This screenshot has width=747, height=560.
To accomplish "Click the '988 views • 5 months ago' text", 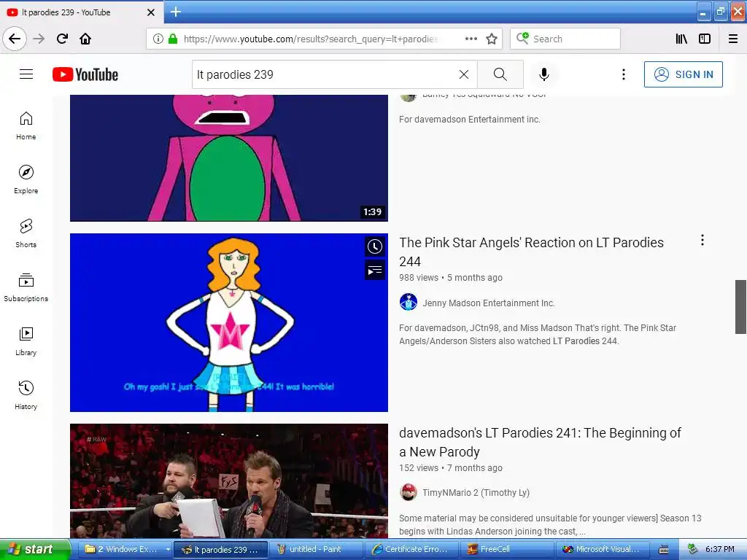I will pyautogui.click(x=451, y=278).
